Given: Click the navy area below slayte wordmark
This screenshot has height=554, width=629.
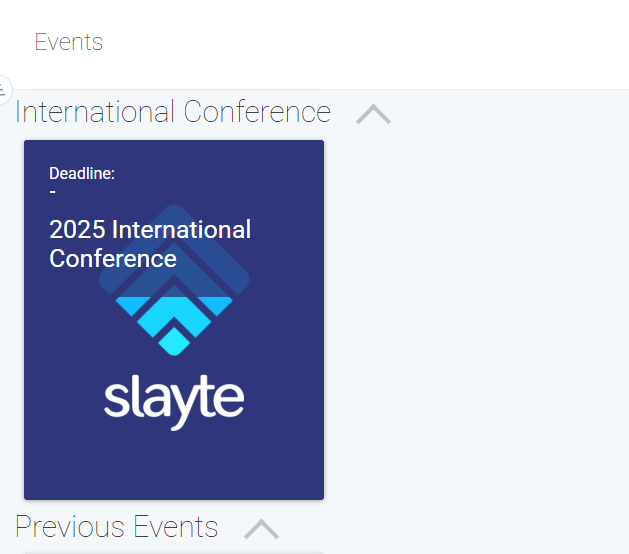Looking at the screenshot, I should pyautogui.click(x=174, y=465).
